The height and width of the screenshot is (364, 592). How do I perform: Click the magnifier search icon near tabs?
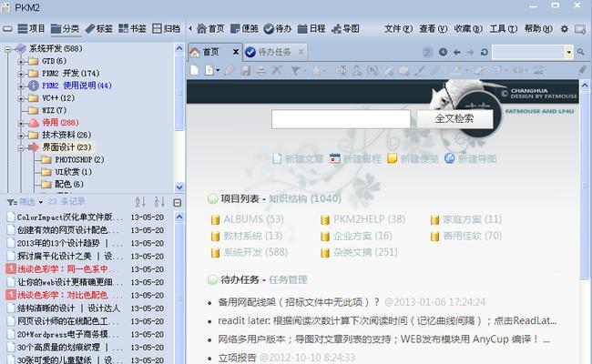(581, 52)
